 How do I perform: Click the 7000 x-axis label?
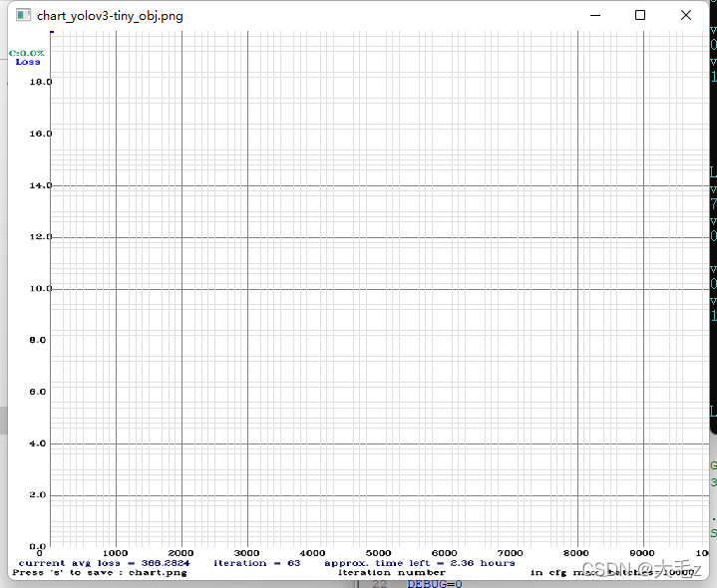point(511,553)
